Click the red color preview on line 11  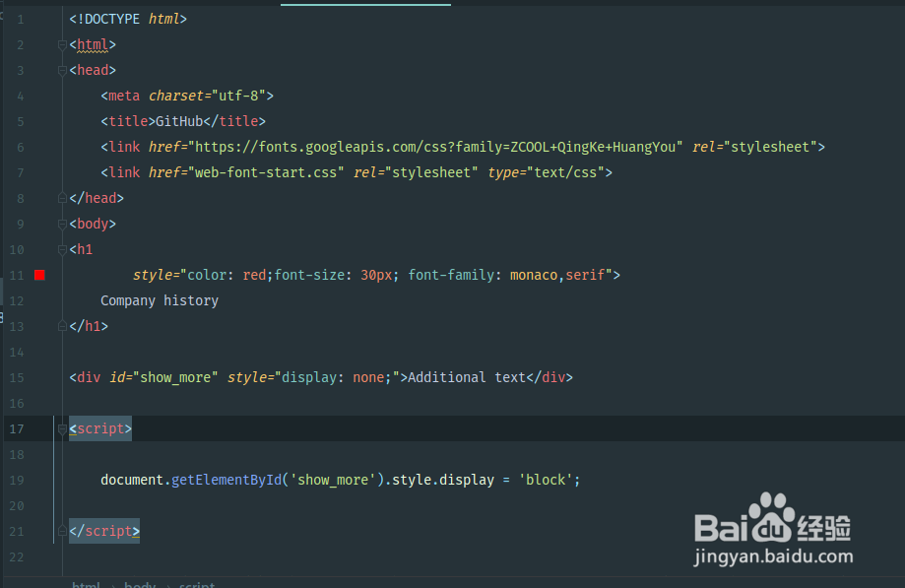click(39, 275)
